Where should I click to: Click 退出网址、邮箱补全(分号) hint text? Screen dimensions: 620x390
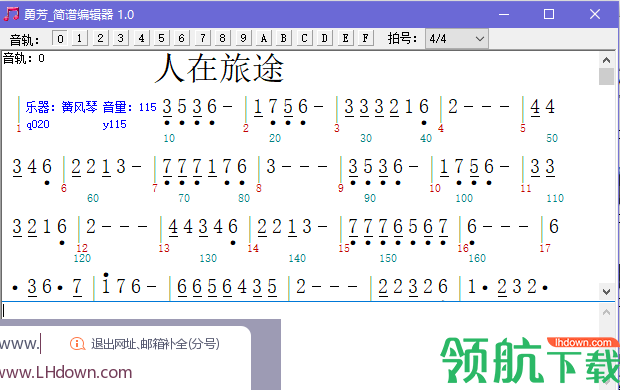155,344
